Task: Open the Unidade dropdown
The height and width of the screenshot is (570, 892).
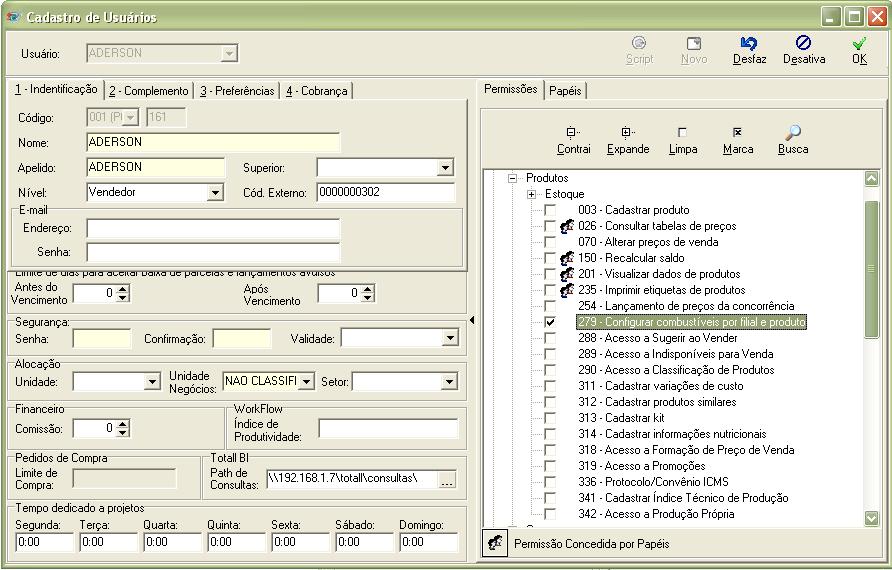Action: (152, 381)
